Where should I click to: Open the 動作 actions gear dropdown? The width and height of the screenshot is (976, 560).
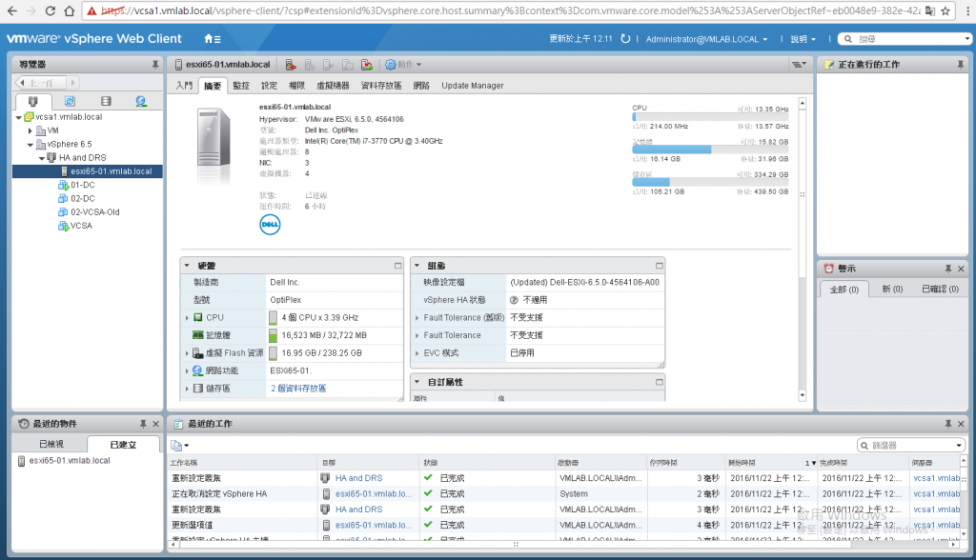403,65
